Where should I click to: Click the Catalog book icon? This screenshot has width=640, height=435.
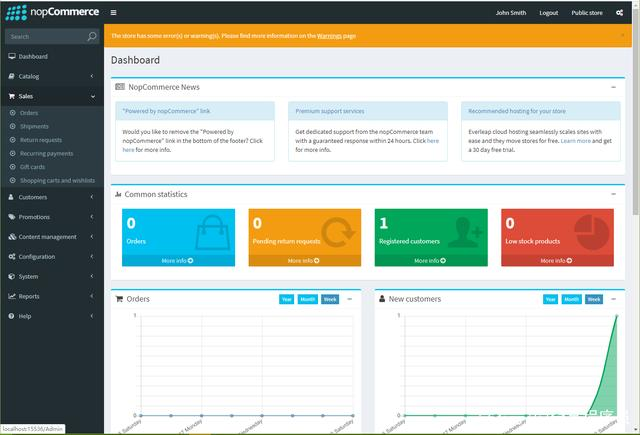click(11, 76)
